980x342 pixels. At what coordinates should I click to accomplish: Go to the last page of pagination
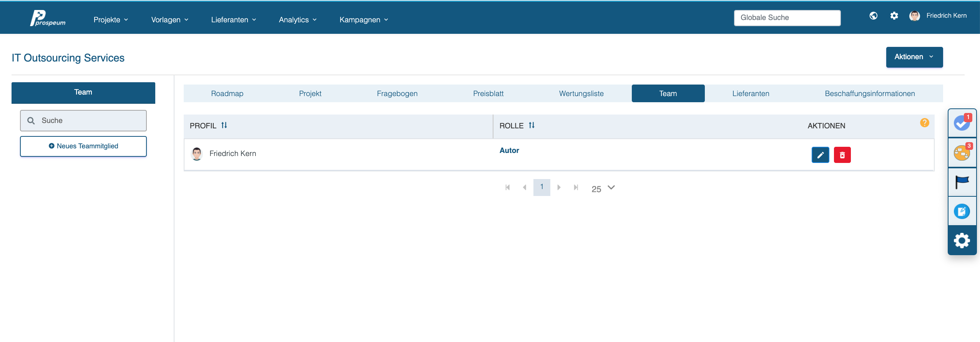pyautogui.click(x=576, y=188)
